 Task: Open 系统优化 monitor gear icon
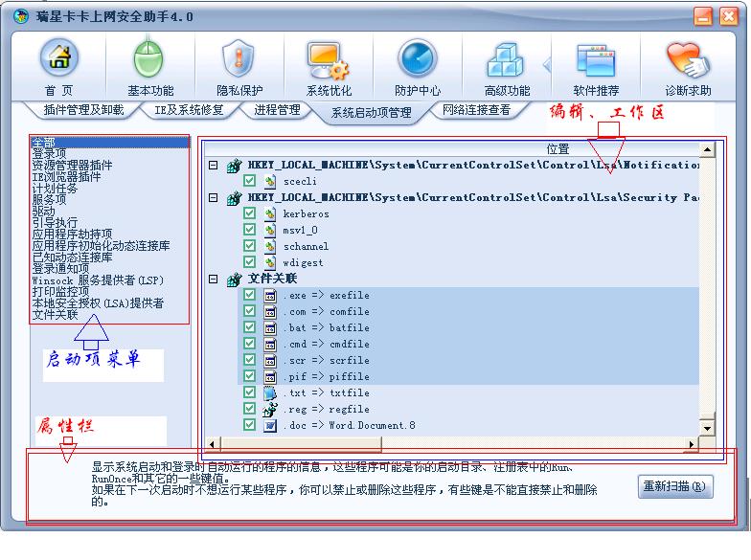pos(328,60)
